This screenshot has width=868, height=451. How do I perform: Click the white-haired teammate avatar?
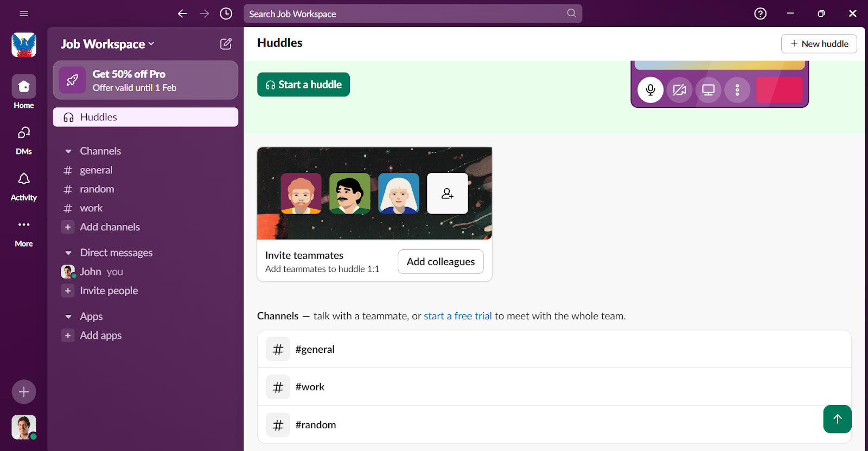click(399, 194)
